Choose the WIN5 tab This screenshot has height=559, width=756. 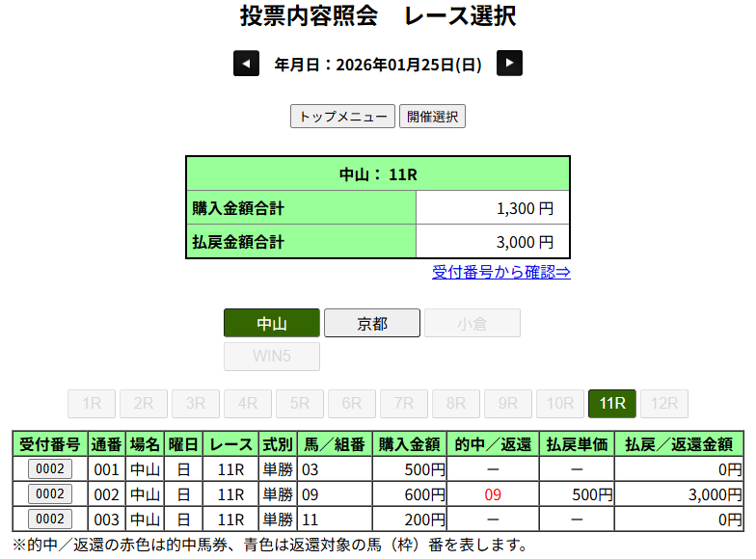[272, 356]
